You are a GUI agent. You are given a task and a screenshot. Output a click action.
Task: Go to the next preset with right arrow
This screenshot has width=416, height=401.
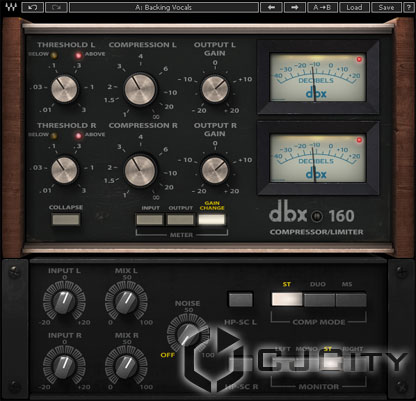click(x=294, y=7)
